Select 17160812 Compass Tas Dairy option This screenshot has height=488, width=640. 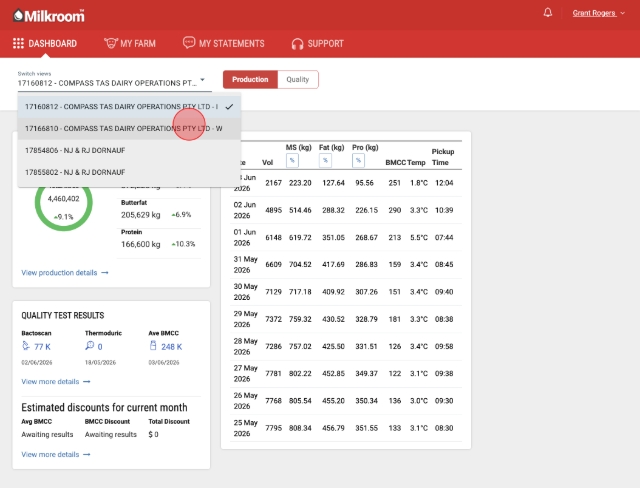(129, 106)
